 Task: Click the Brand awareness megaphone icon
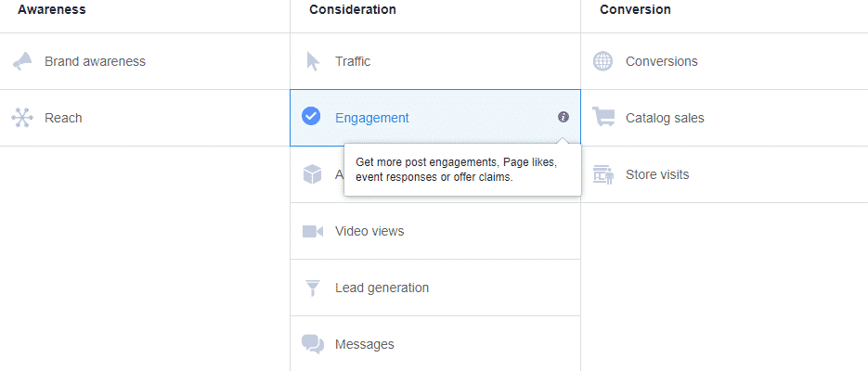pyautogui.click(x=22, y=61)
